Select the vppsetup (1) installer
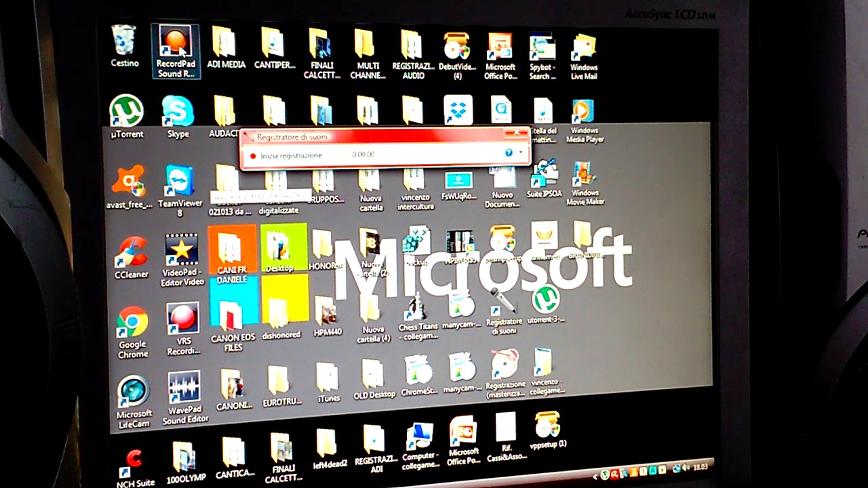 pos(547,430)
